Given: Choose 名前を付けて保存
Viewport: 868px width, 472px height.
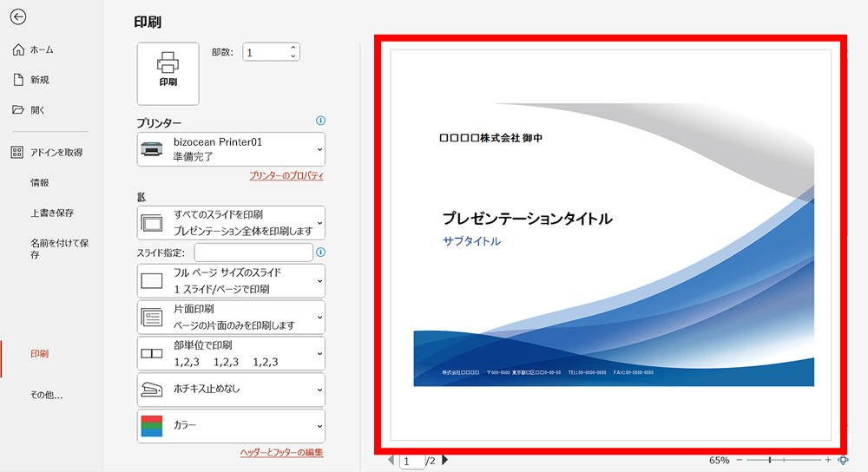Looking at the screenshot, I should 59,248.
